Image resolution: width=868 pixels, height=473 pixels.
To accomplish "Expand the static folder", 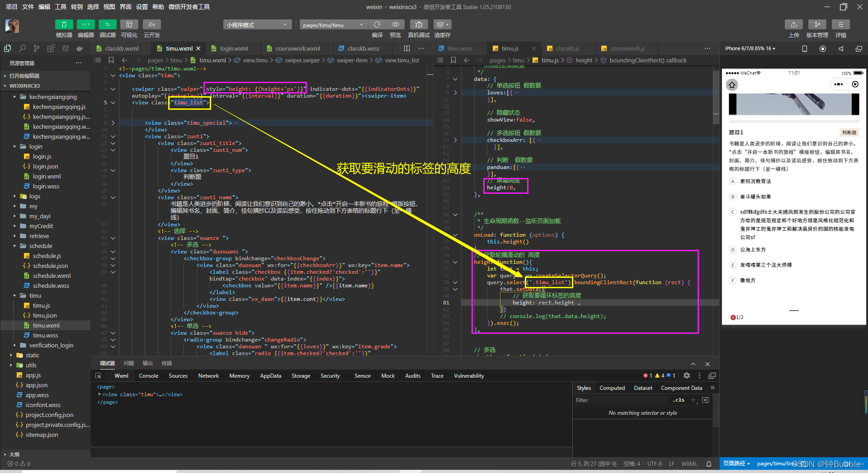I will 45,355.
